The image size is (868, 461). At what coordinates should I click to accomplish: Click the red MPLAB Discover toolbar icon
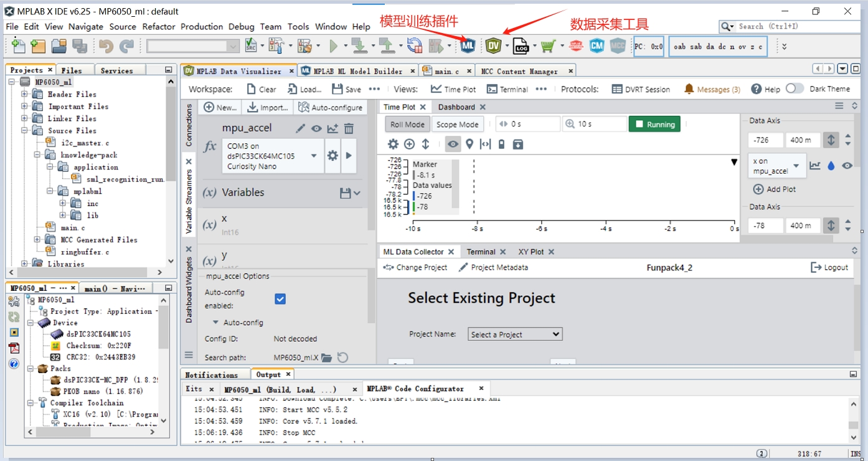pos(576,46)
